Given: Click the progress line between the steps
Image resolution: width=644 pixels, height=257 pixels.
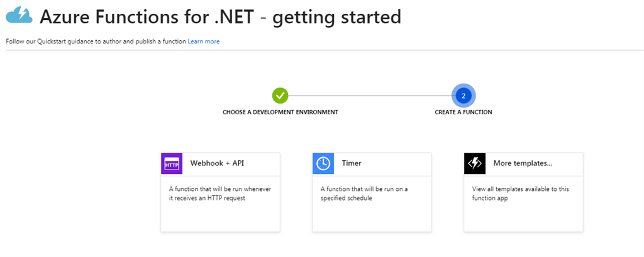Looking at the screenshot, I should [x=371, y=96].
